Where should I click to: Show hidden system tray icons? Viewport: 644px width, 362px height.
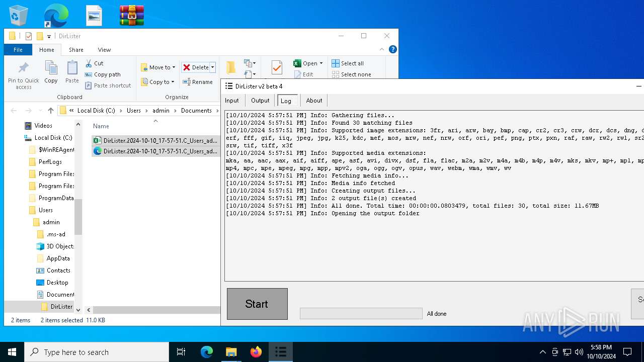[542, 352]
